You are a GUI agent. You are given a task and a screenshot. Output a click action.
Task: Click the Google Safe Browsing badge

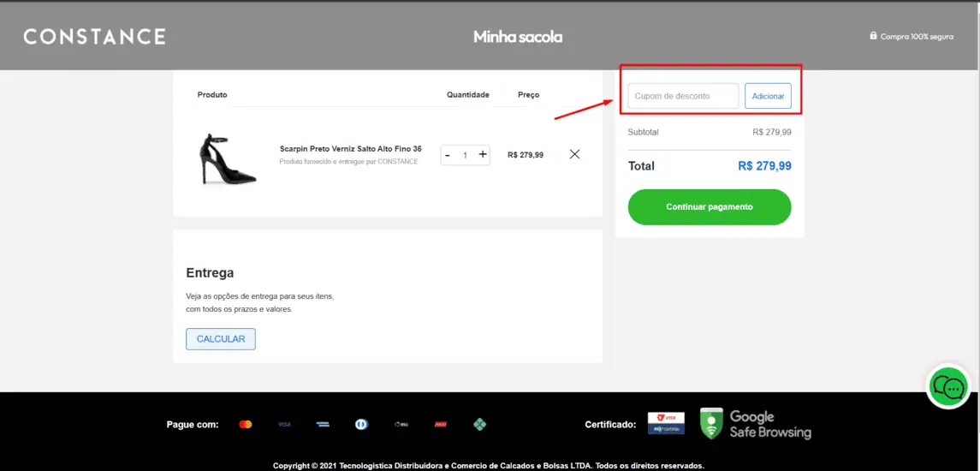pyautogui.click(x=756, y=423)
